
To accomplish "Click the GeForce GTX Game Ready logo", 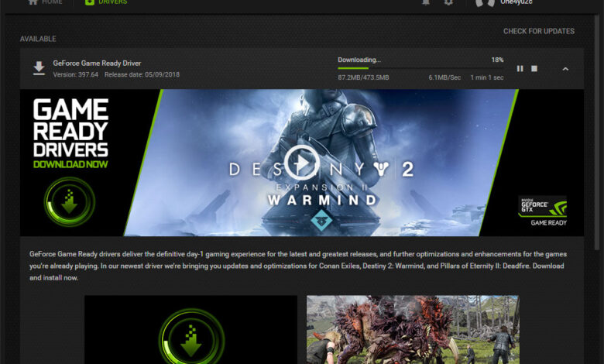I will (x=542, y=210).
